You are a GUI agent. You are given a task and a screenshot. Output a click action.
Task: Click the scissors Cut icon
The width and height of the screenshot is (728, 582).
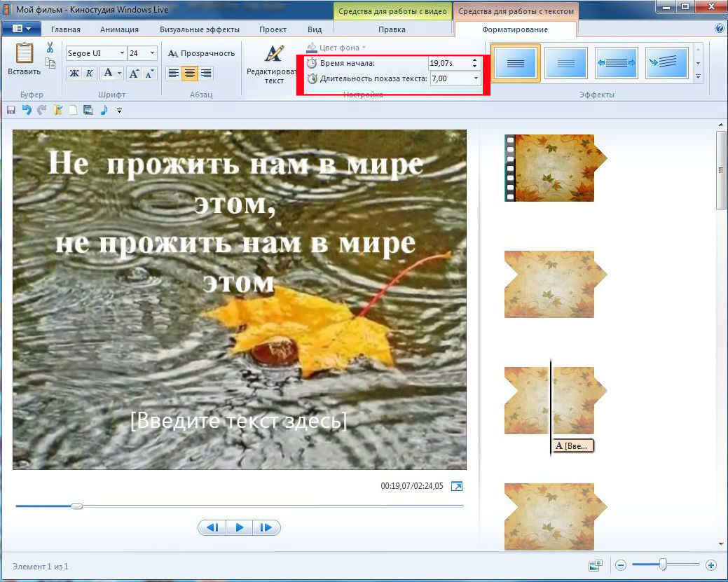click(x=50, y=48)
